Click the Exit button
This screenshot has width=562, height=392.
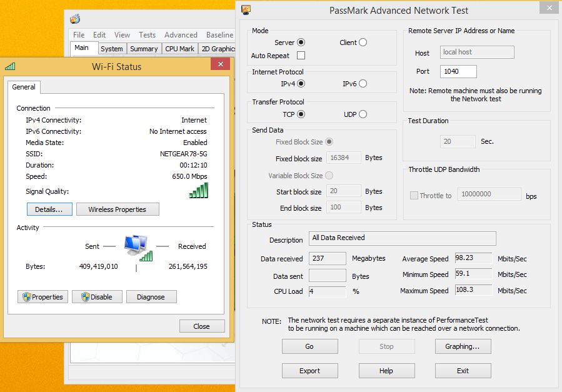tap(463, 371)
